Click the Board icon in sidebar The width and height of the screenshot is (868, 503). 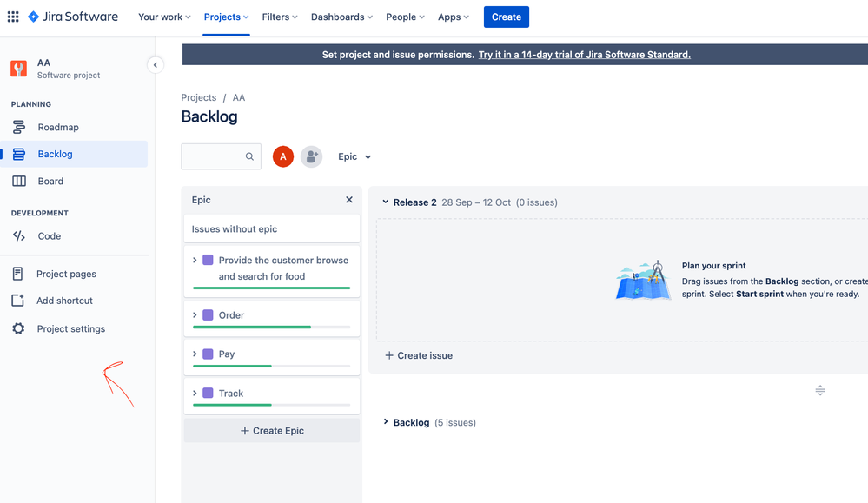(19, 181)
